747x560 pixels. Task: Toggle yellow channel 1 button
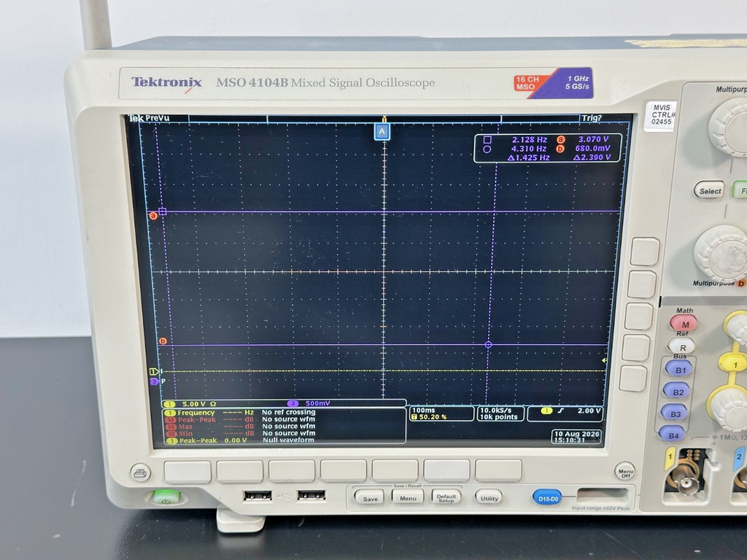click(734, 365)
